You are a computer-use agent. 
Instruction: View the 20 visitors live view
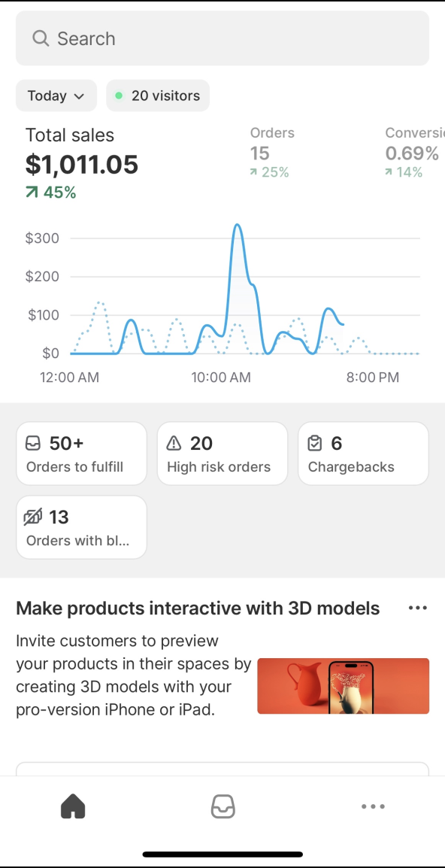coord(158,96)
